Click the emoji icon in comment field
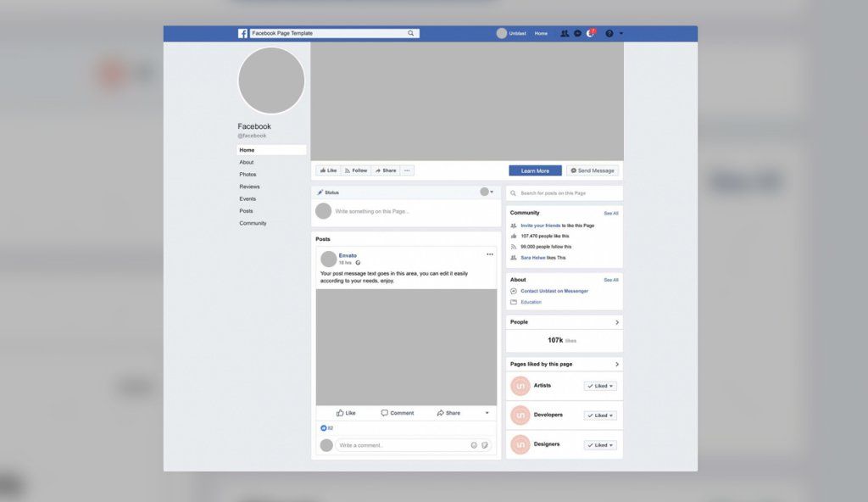The image size is (868, 502). tap(474, 445)
